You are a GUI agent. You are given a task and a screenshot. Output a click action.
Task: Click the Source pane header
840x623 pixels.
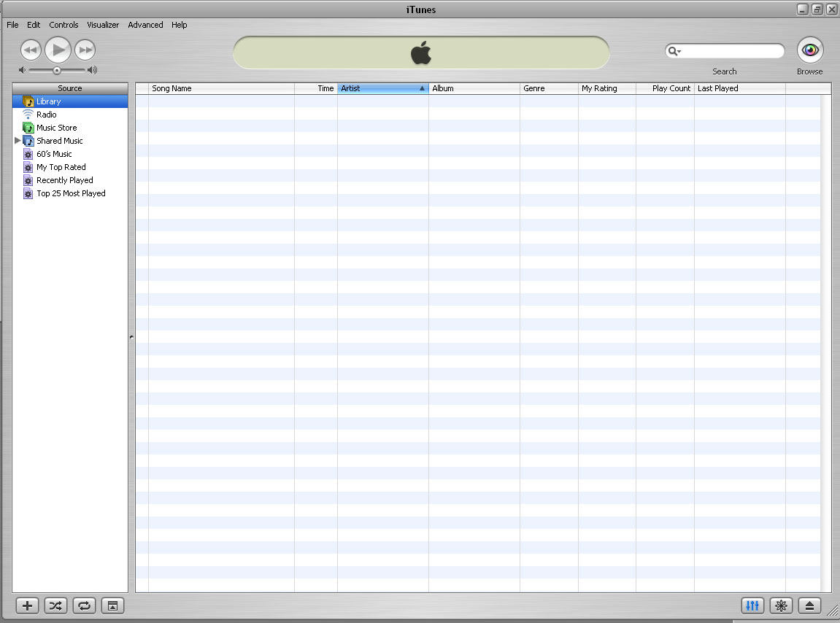tap(70, 88)
